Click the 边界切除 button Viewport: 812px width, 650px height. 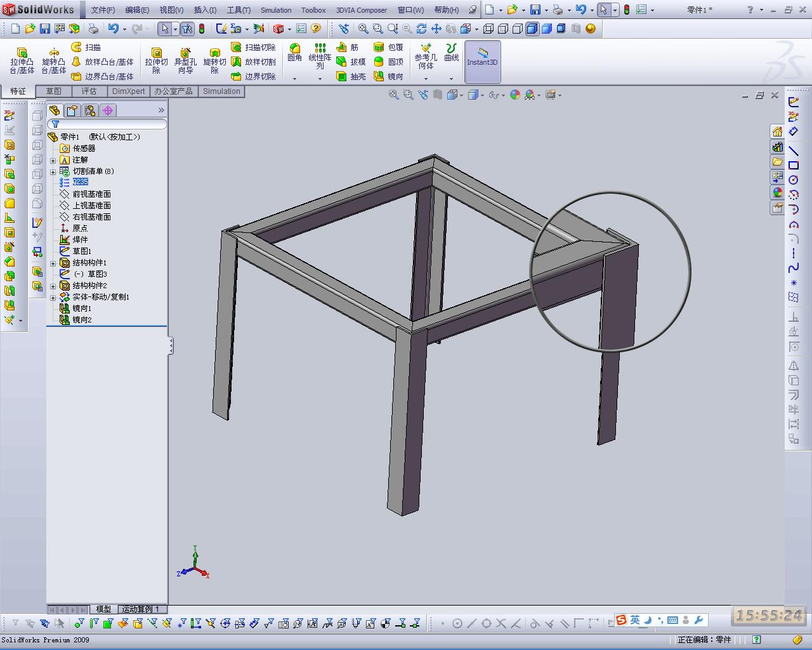pos(253,76)
